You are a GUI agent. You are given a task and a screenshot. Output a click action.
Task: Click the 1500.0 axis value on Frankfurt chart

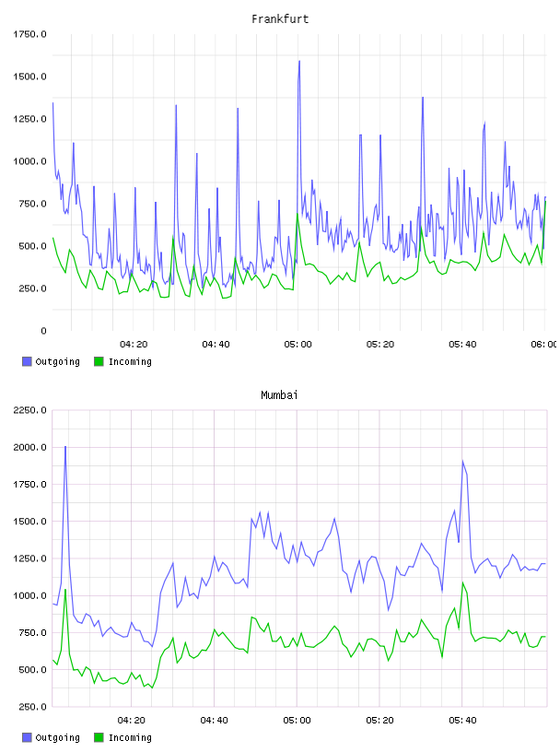coord(29,76)
